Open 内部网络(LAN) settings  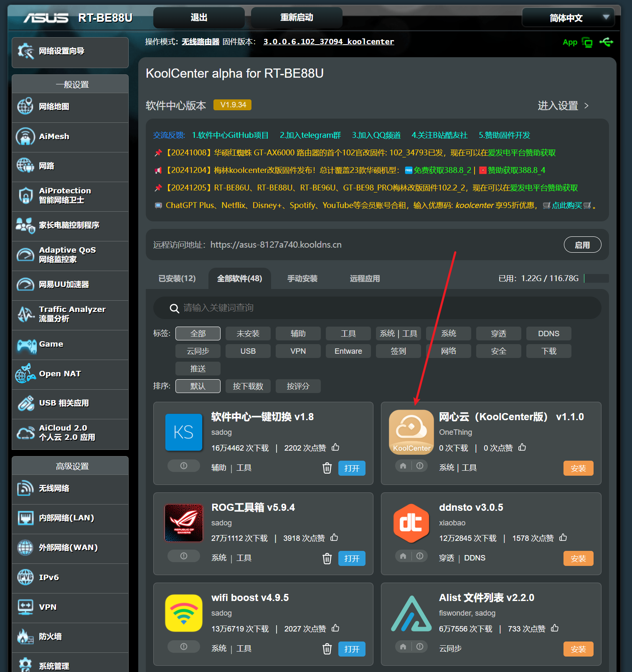[x=70, y=518]
